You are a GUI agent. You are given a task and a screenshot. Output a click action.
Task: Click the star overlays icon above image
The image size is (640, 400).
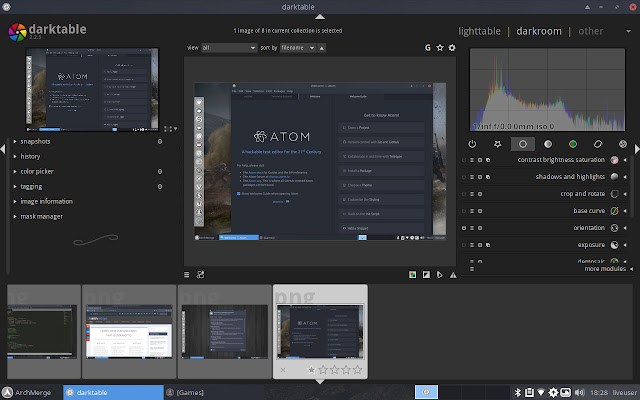[x=440, y=48]
